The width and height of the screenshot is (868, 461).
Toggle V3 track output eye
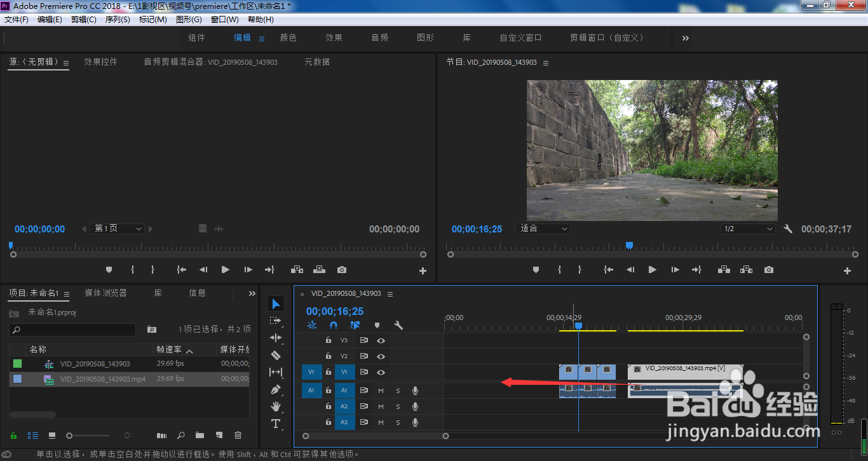click(381, 340)
